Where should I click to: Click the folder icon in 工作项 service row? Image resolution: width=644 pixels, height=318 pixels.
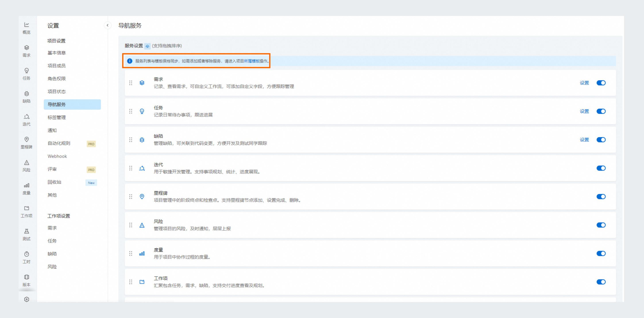(142, 282)
